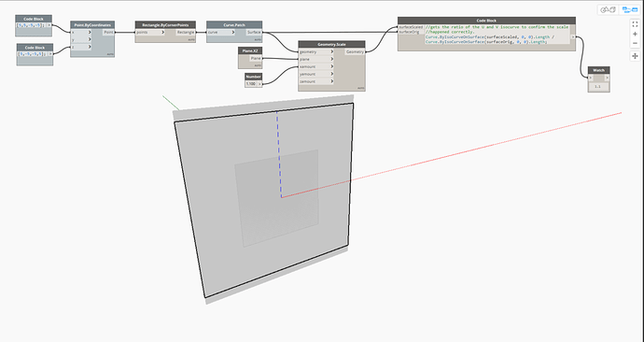Activate the pan mode icon
This screenshot has width=644, height=342.
(x=635, y=56)
